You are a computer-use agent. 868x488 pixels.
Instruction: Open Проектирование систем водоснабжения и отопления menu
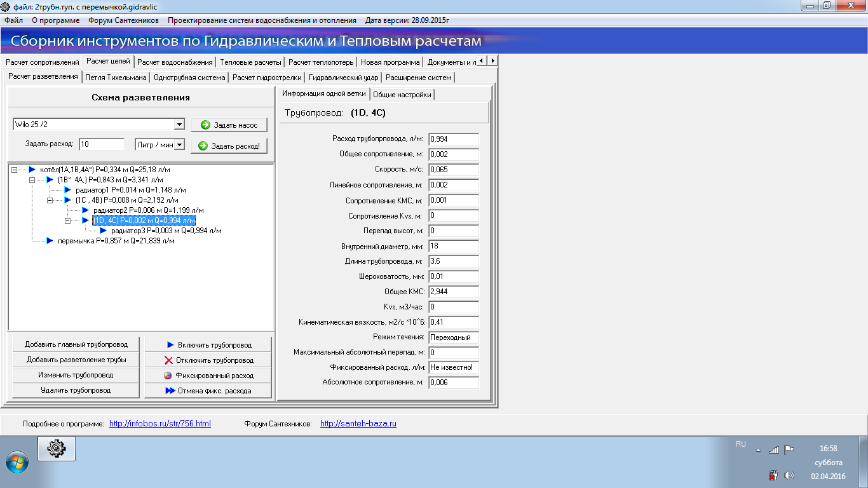coord(262,20)
